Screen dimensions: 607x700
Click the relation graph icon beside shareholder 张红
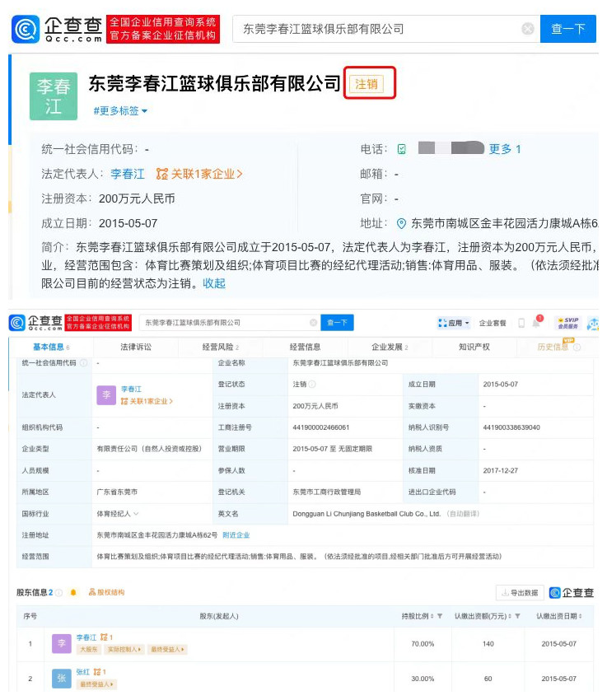99,672
